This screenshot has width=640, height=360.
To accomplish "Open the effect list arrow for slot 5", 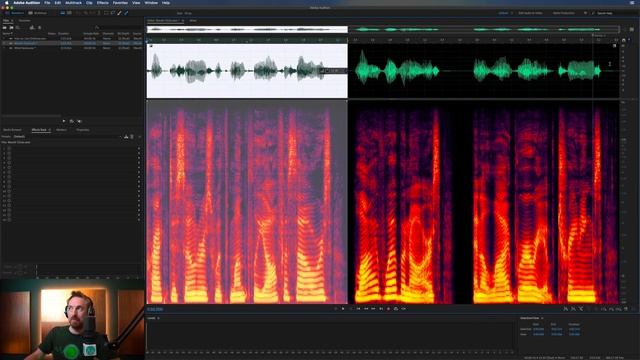I will coord(139,168).
